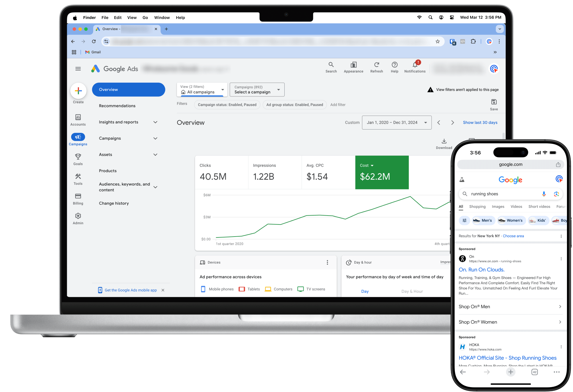This screenshot has height=392, width=573.
Task: Open Recommendations page
Action: [117, 106]
